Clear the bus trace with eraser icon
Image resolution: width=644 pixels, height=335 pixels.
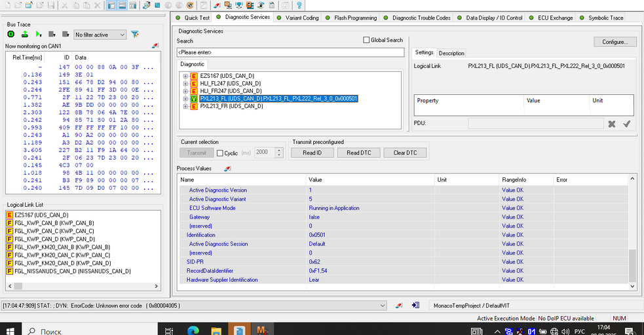tap(155, 46)
